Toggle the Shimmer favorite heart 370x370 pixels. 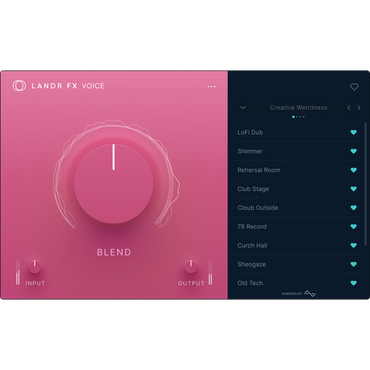pos(354,151)
